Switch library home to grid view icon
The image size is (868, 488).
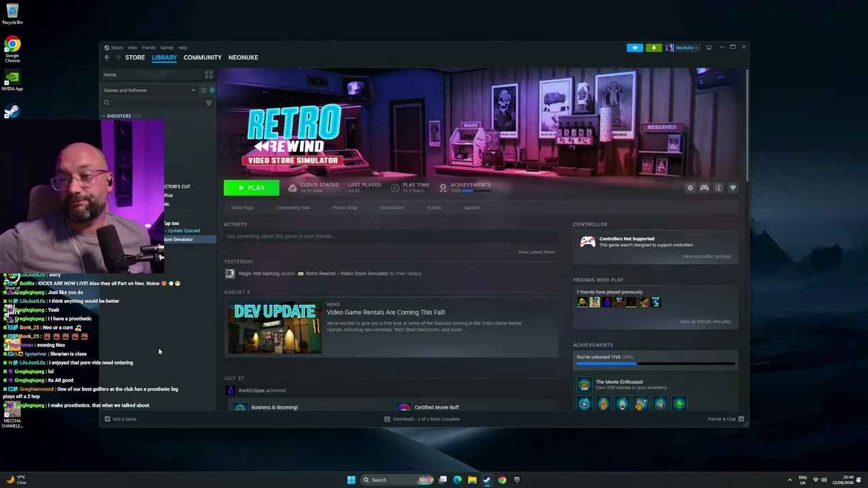209,75
